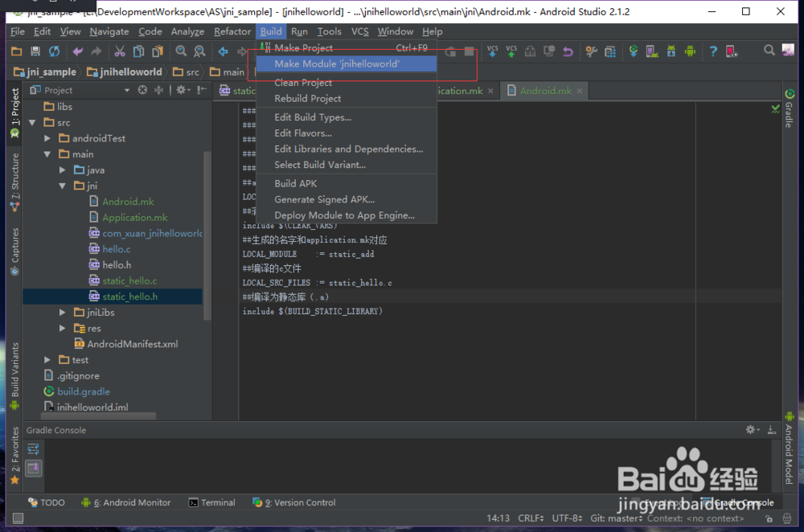Choose Build APK from the Build menu

click(x=347, y=183)
